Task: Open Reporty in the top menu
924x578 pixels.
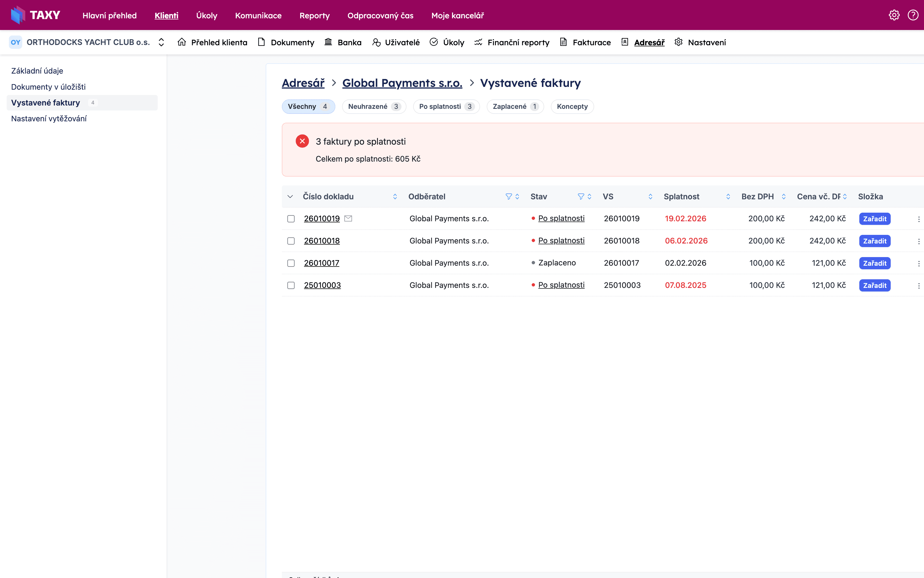Action: (314, 15)
